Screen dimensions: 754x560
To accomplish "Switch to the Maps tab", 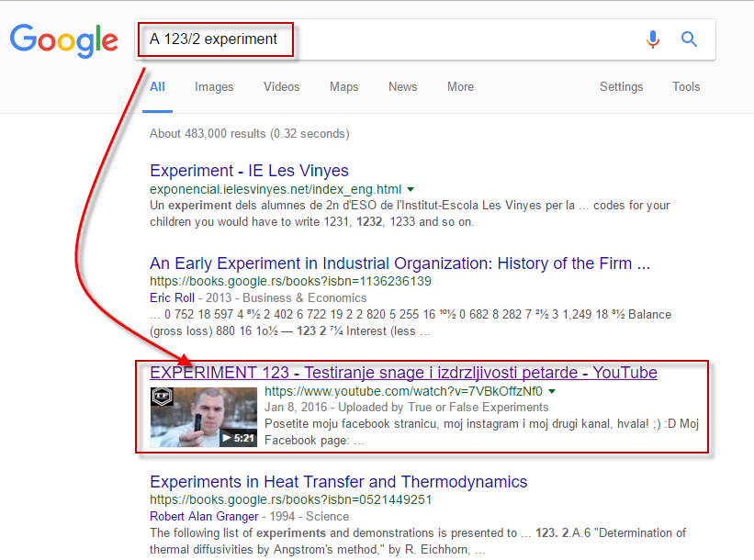I will (x=343, y=87).
